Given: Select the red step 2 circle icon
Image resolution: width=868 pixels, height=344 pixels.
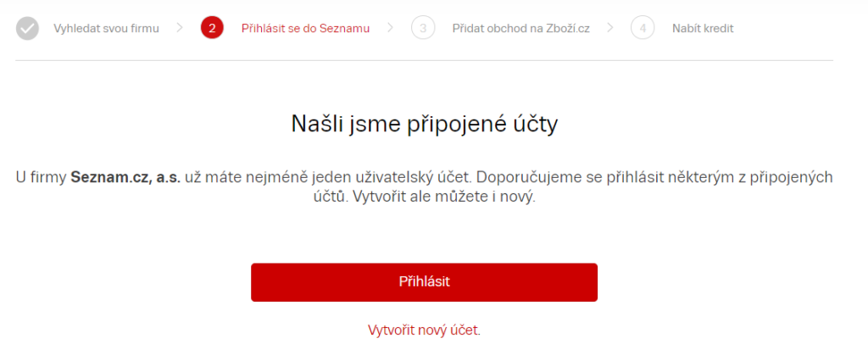Looking at the screenshot, I should (212, 28).
